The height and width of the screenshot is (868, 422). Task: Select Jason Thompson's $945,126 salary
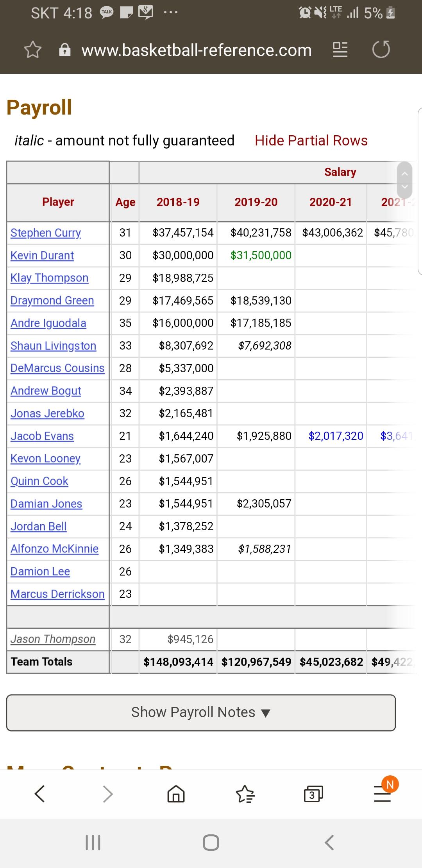(190, 639)
